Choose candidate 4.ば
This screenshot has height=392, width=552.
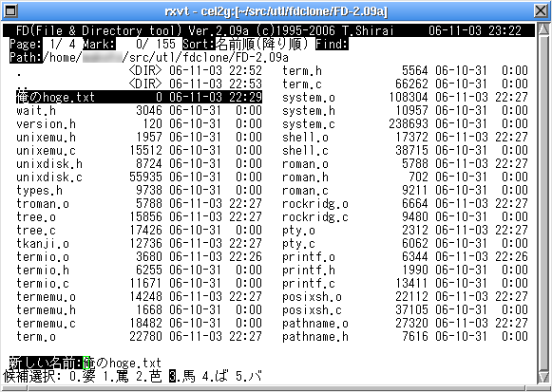pyautogui.click(x=215, y=376)
